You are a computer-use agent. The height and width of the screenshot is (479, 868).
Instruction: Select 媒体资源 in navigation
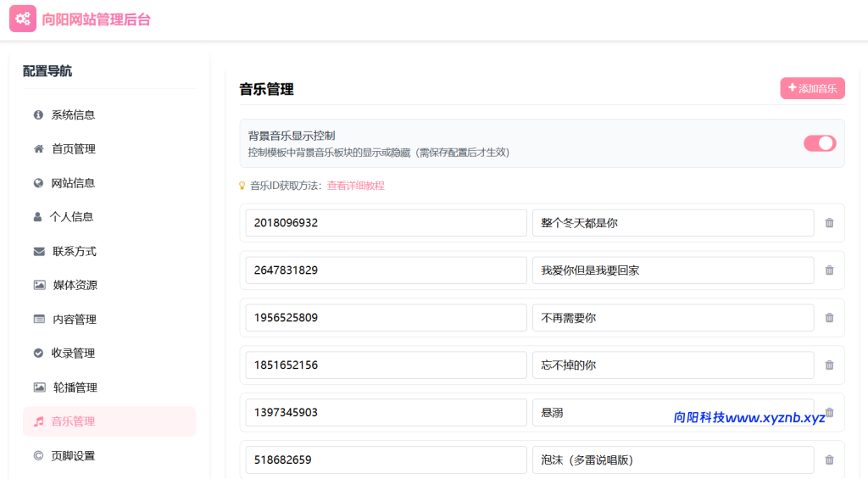[109, 285]
